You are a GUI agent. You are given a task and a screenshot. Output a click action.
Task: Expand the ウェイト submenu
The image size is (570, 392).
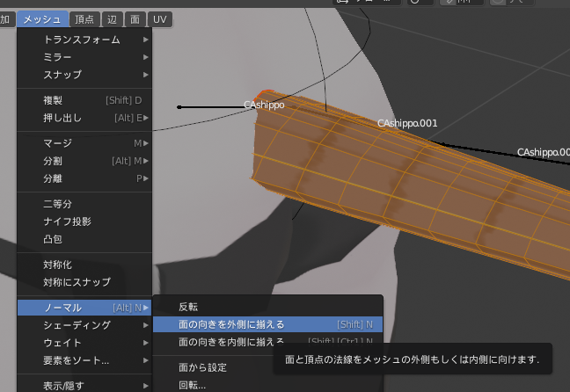pos(84,343)
